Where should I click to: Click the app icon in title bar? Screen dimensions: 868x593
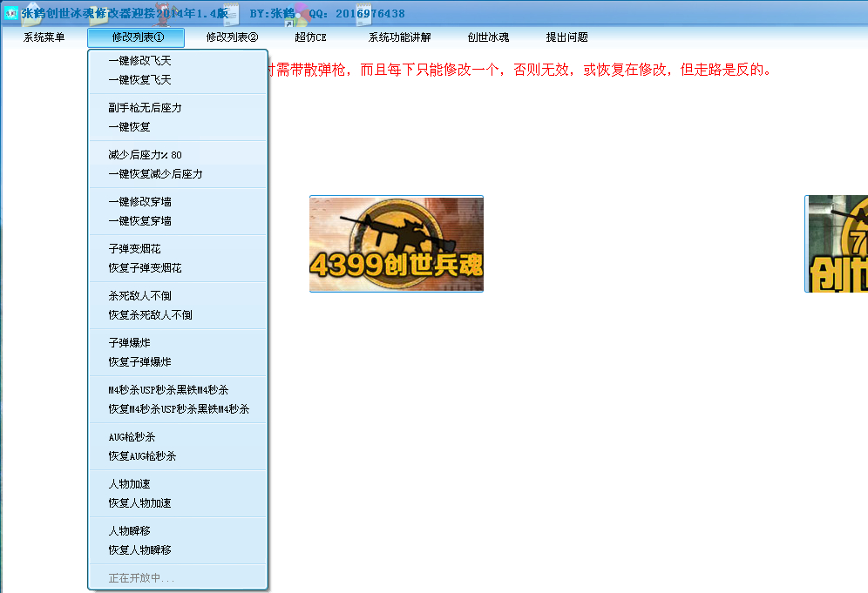click(11, 13)
